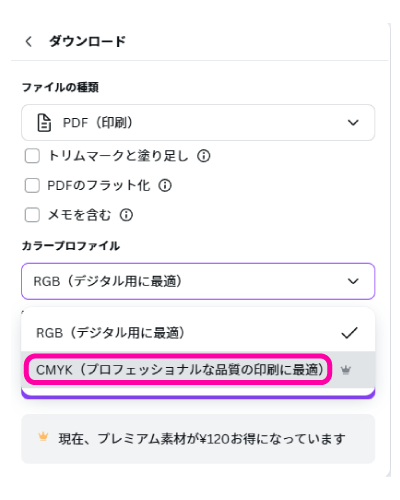Screen dimensions: 400x500
Task: Collapse the カラープロファイル RGB dropdown
Action: pyautogui.click(x=198, y=281)
